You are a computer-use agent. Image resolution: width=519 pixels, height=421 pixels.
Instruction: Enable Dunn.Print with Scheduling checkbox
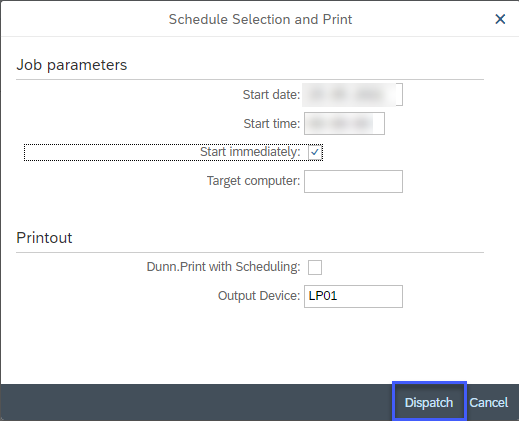[315, 267]
